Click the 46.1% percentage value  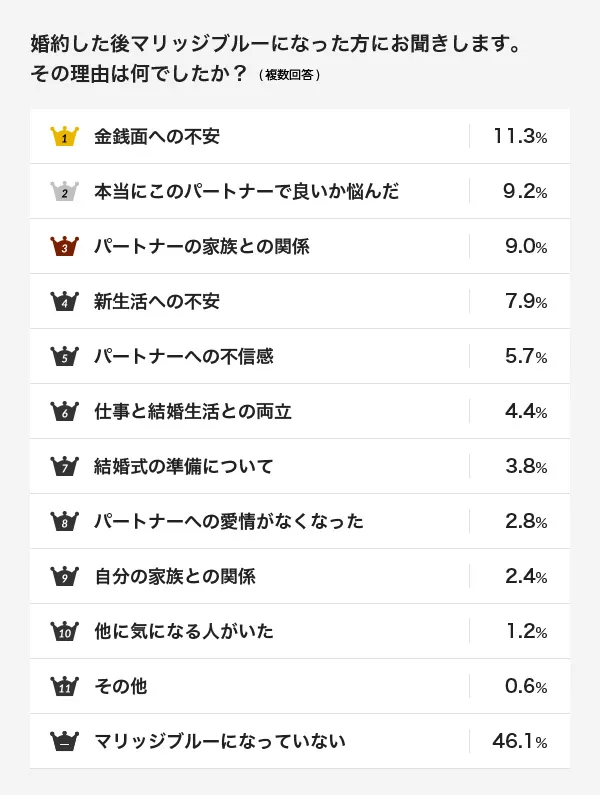click(x=520, y=742)
